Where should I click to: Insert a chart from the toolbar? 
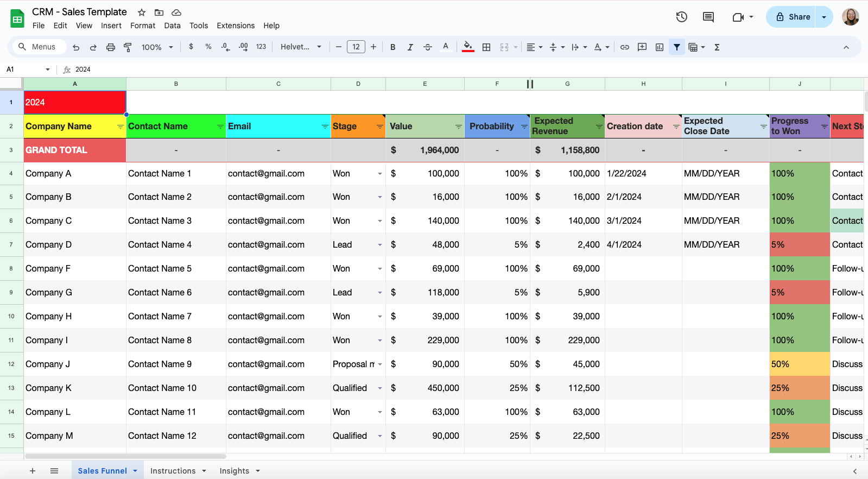(x=660, y=47)
